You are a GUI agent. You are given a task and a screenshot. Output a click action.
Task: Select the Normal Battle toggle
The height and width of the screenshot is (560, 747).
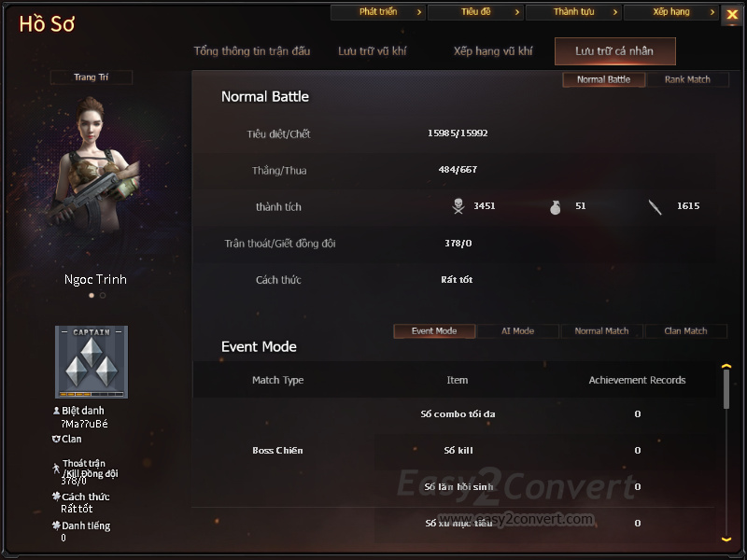coord(603,79)
